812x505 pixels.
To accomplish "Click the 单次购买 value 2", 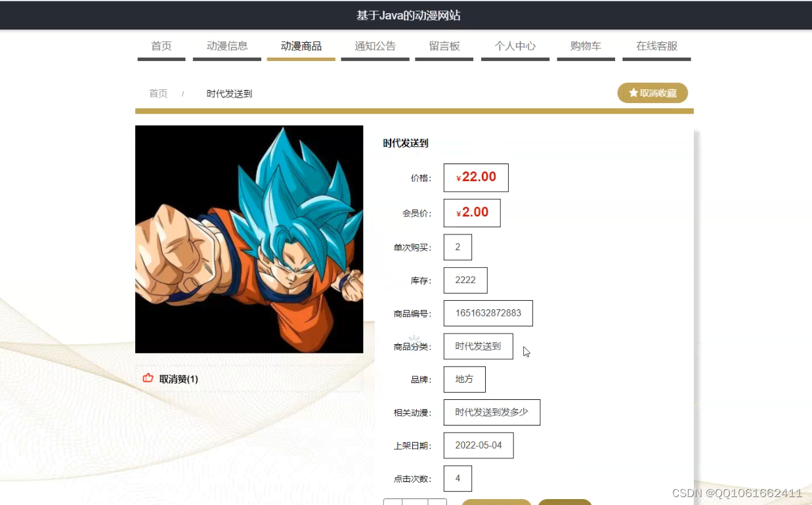I will [x=458, y=247].
